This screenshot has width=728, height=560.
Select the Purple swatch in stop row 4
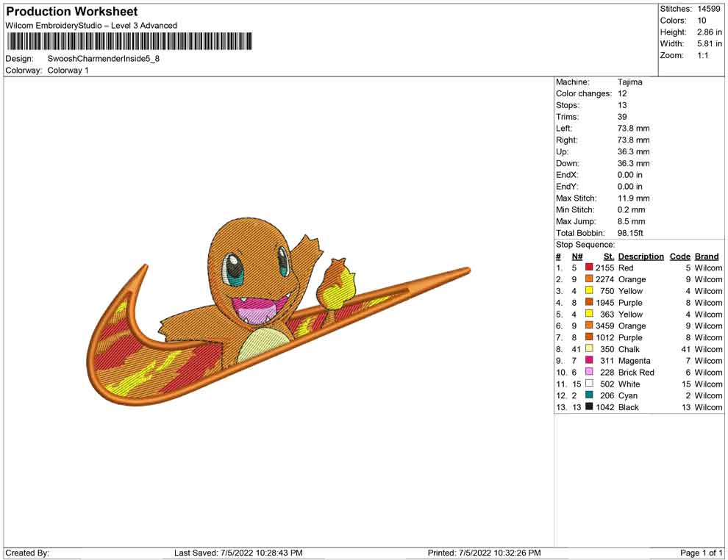[589, 302]
